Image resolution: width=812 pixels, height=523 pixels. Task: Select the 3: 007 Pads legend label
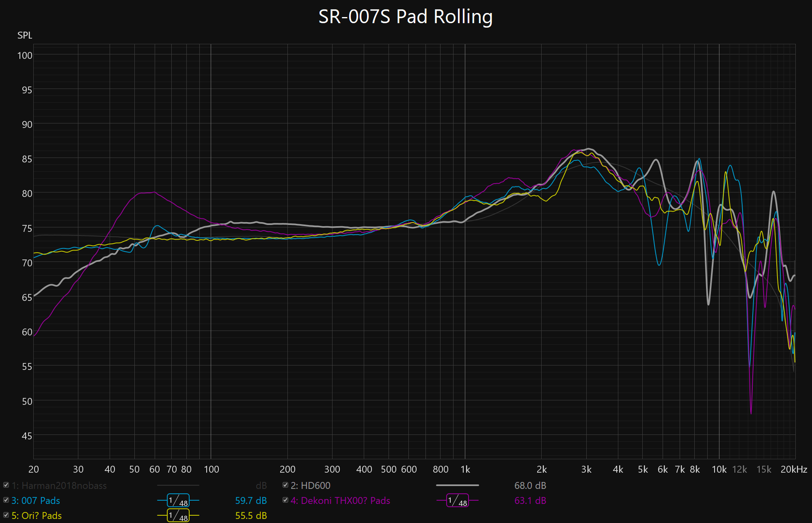coord(36,501)
